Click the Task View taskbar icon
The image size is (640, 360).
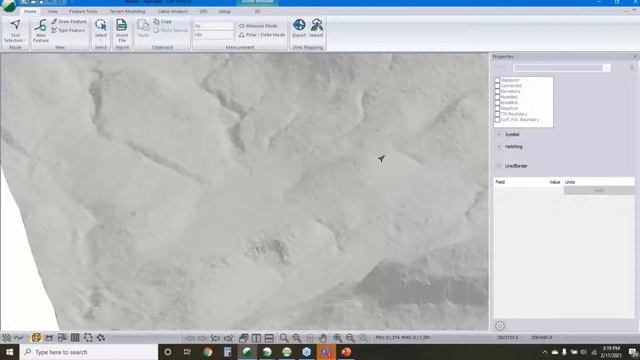[187, 352]
